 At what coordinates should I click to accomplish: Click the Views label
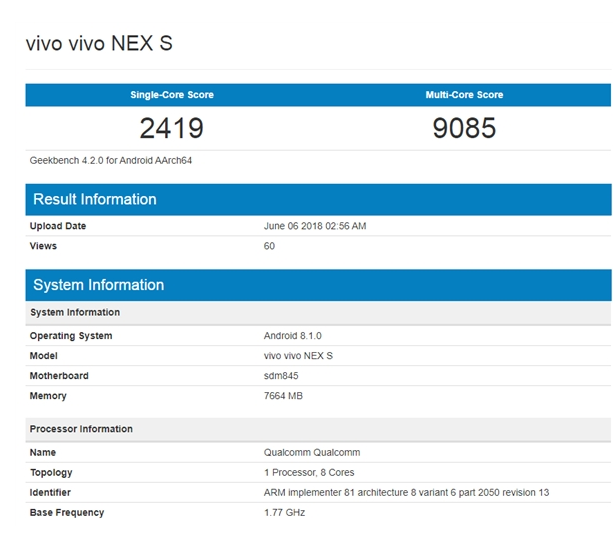(43, 246)
